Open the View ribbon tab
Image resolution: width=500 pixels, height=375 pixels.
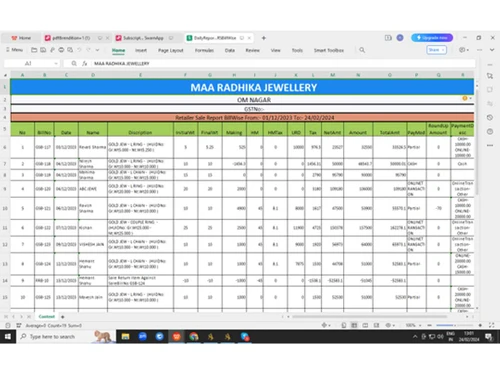tap(275, 50)
